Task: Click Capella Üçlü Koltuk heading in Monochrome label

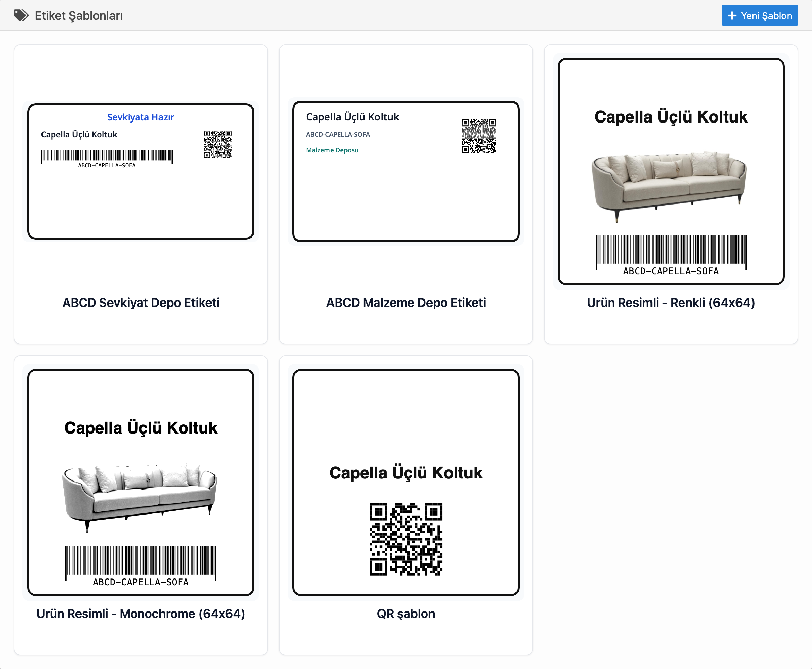Action: pos(140,428)
